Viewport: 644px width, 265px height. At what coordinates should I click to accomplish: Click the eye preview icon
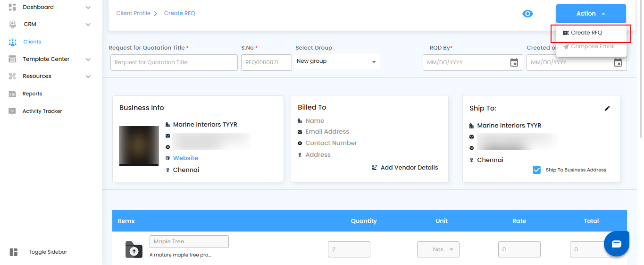[527, 14]
